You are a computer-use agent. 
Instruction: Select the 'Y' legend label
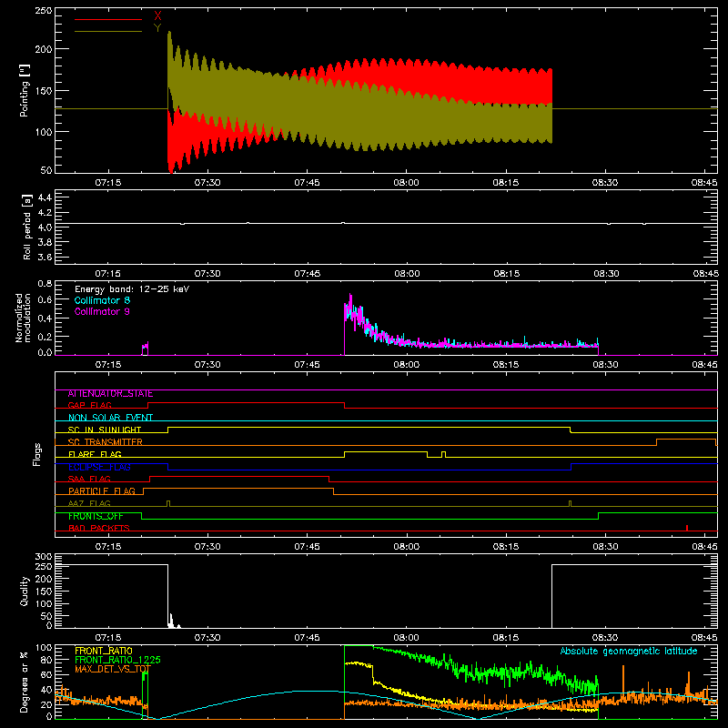[157, 28]
